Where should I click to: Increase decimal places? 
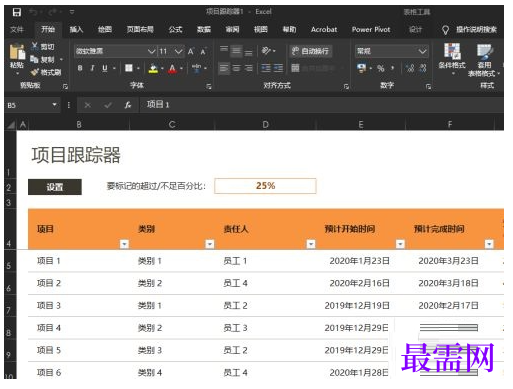[x=410, y=69]
